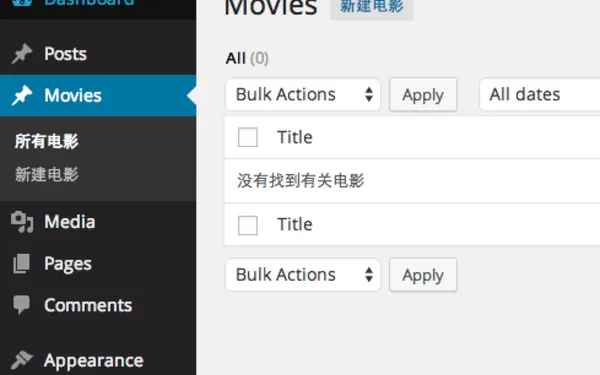The height and width of the screenshot is (375, 600).
Task: Click the top Apply button
Action: click(x=423, y=95)
